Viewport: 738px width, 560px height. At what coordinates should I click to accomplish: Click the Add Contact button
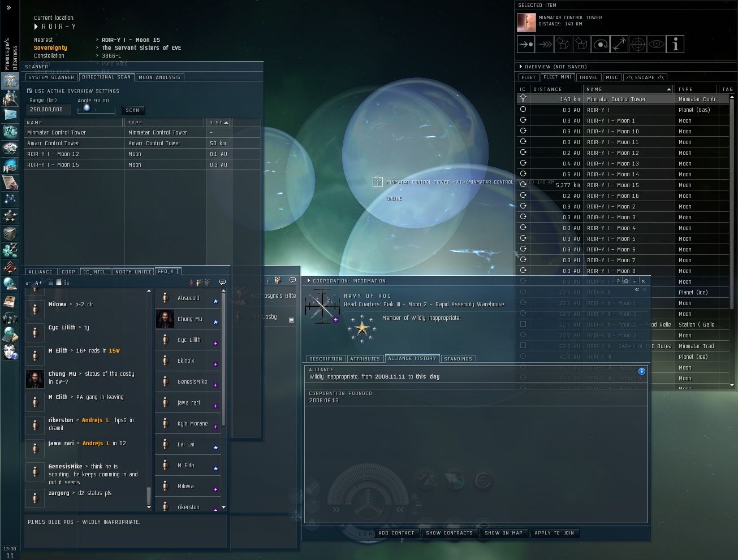pos(396,533)
